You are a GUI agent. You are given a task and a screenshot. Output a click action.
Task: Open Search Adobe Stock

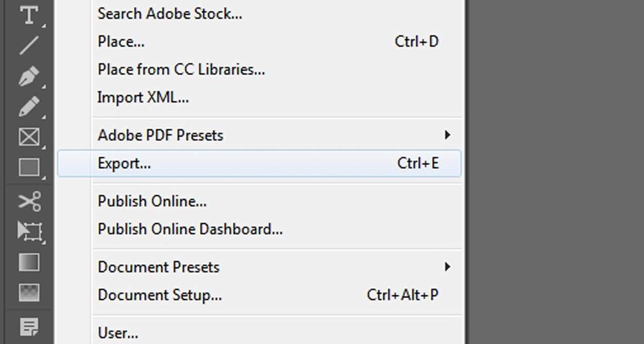point(170,14)
